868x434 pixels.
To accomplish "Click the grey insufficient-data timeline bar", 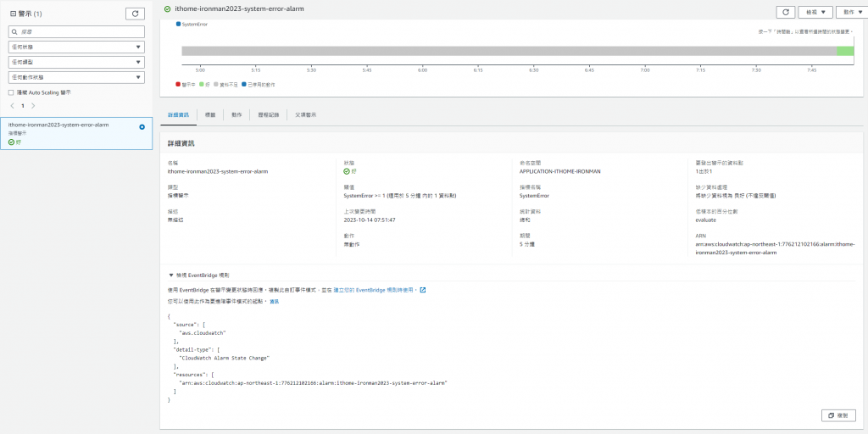I will (x=509, y=51).
